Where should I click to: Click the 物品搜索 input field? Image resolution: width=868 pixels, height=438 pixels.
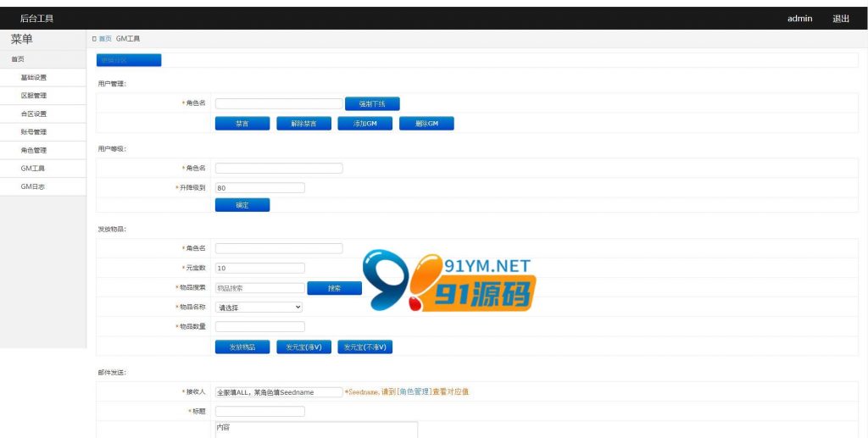(x=260, y=288)
